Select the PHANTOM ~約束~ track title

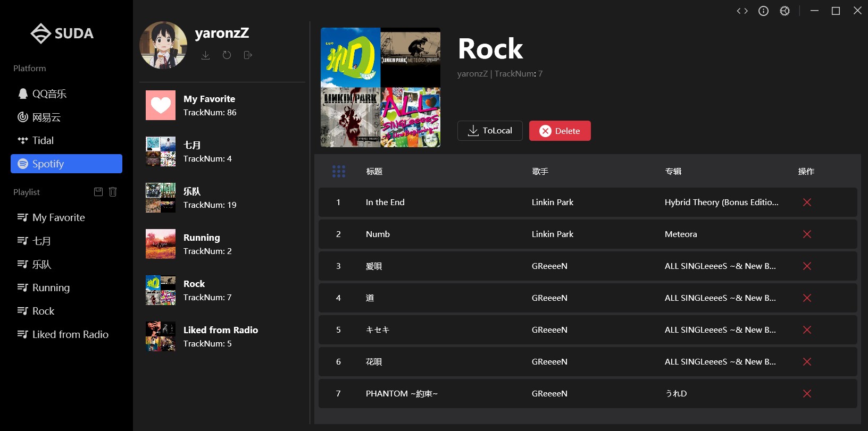pos(402,393)
